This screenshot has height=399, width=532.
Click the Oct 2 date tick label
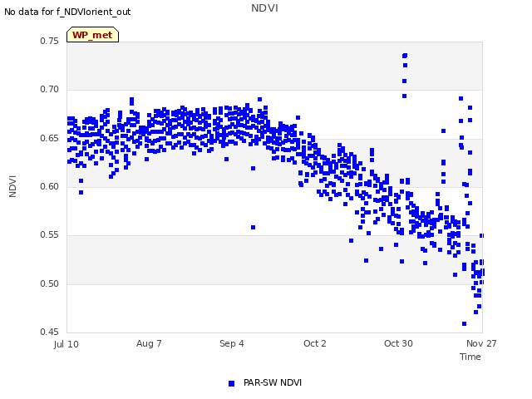click(315, 343)
